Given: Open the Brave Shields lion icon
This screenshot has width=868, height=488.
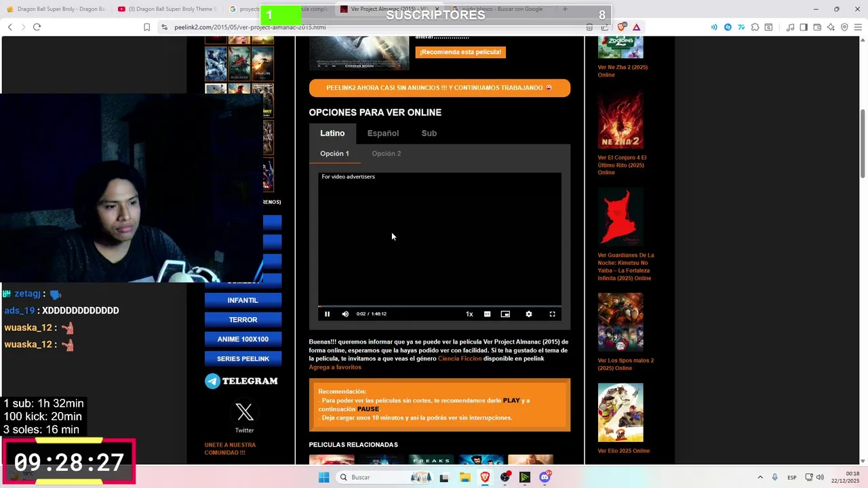Looking at the screenshot, I should click(622, 27).
